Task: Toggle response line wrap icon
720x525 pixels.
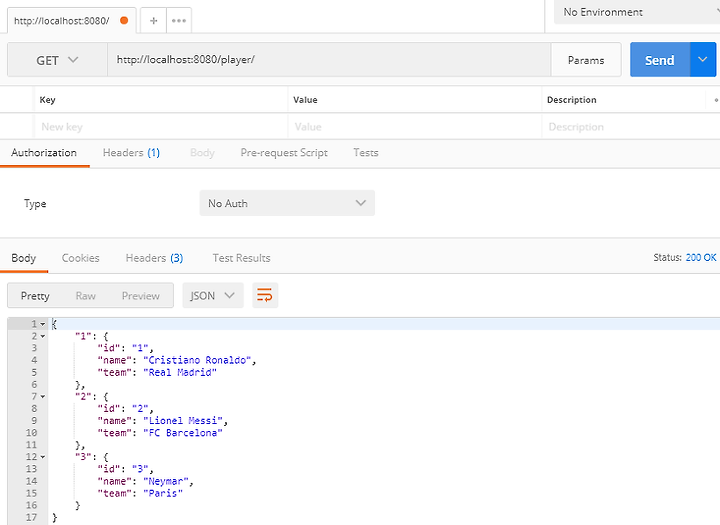Action: tap(265, 295)
